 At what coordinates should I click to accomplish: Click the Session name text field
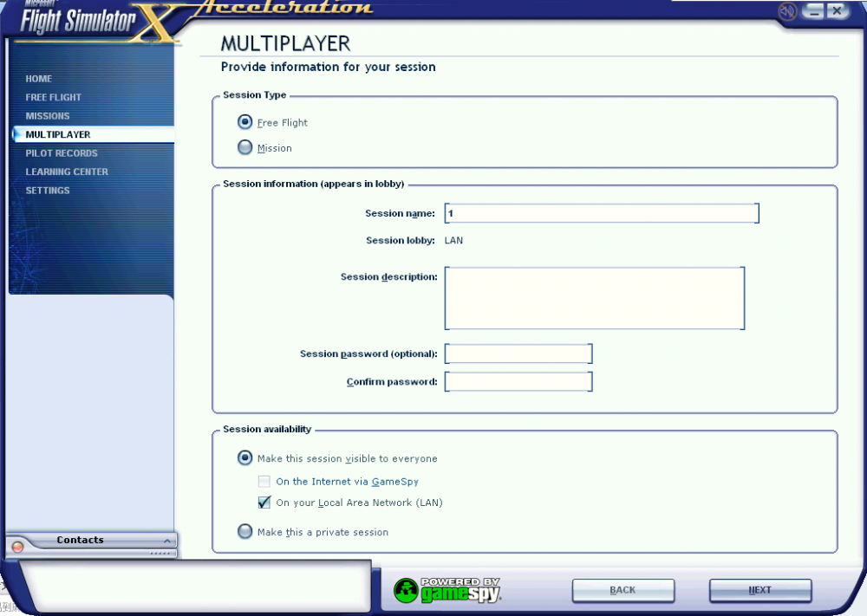pyautogui.click(x=601, y=213)
